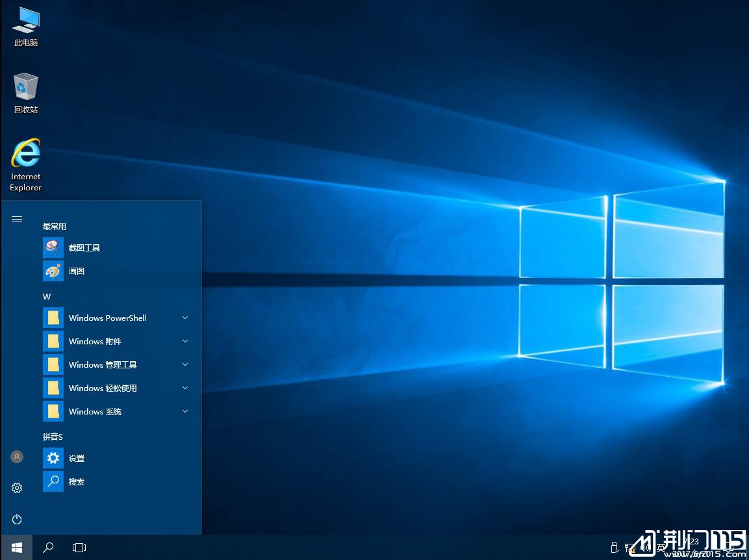
Task: Click the Windows Start button on the taskbar
Action: pyautogui.click(x=17, y=548)
